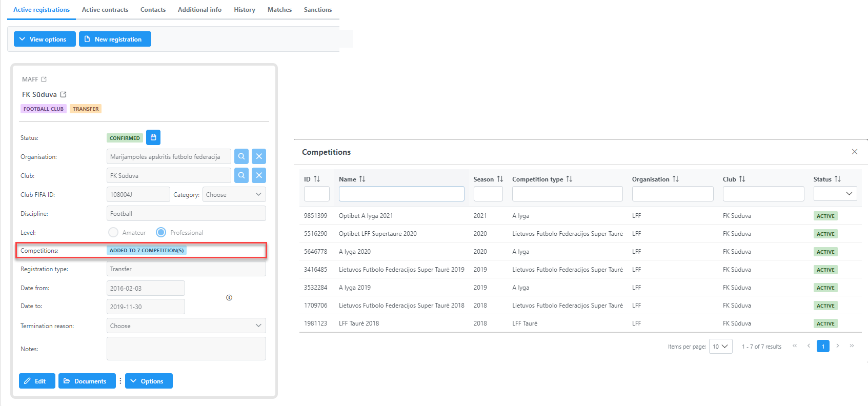The width and height of the screenshot is (868, 406).
Task: Select the Amateur level radio button
Action: pyautogui.click(x=113, y=232)
